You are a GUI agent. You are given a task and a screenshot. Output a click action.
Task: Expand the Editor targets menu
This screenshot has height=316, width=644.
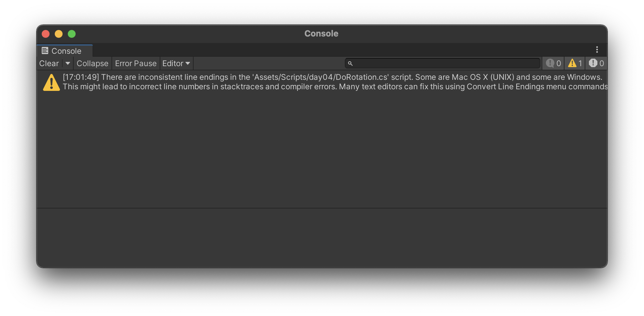pyautogui.click(x=176, y=63)
